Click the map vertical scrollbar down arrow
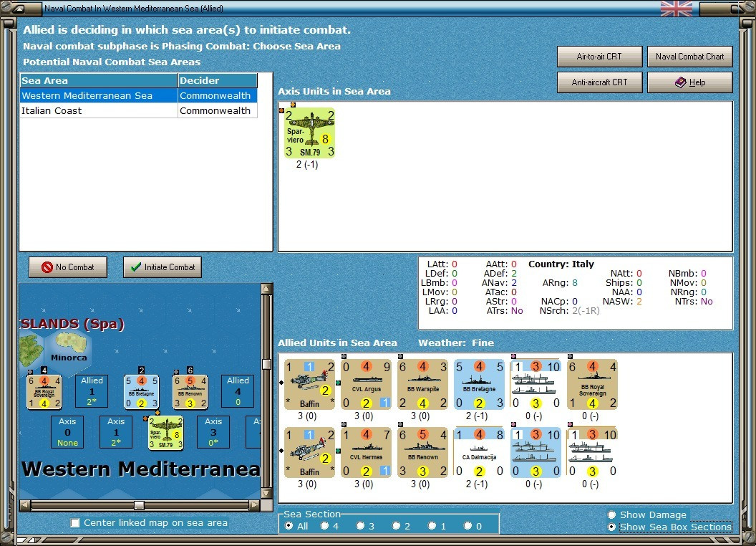The width and height of the screenshot is (756, 546). pyautogui.click(x=266, y=494)
